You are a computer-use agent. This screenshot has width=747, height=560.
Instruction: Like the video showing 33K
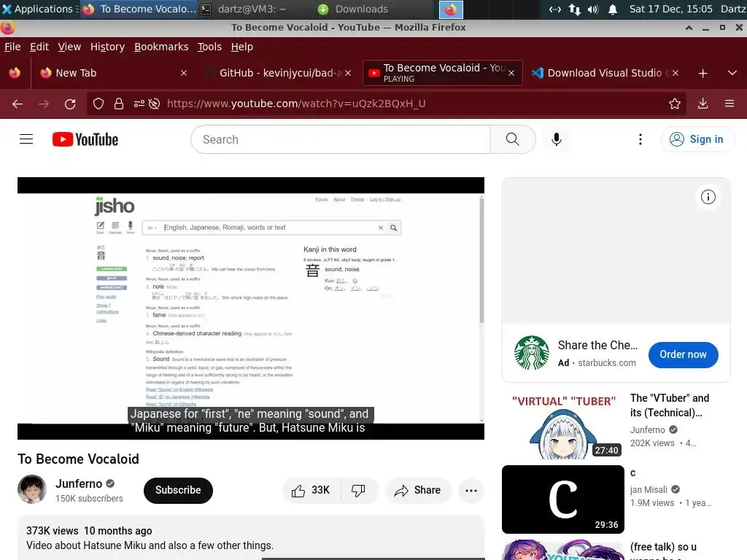311,490
